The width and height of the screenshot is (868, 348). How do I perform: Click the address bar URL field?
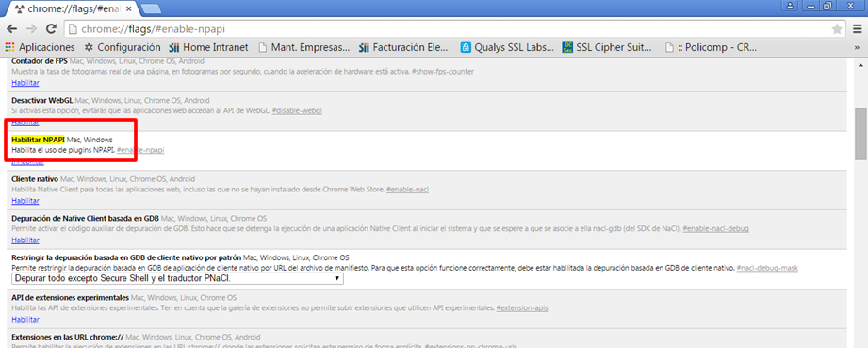449,29
